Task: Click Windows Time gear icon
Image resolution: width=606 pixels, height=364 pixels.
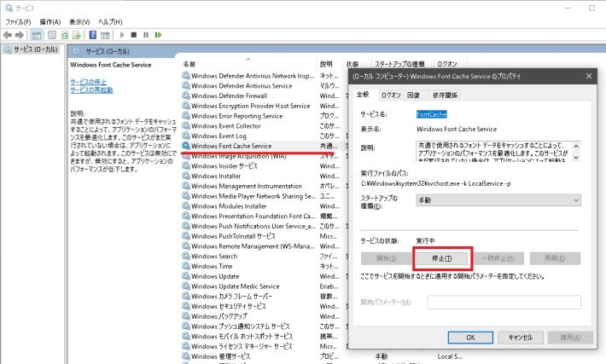Action: tap(186, 266)
